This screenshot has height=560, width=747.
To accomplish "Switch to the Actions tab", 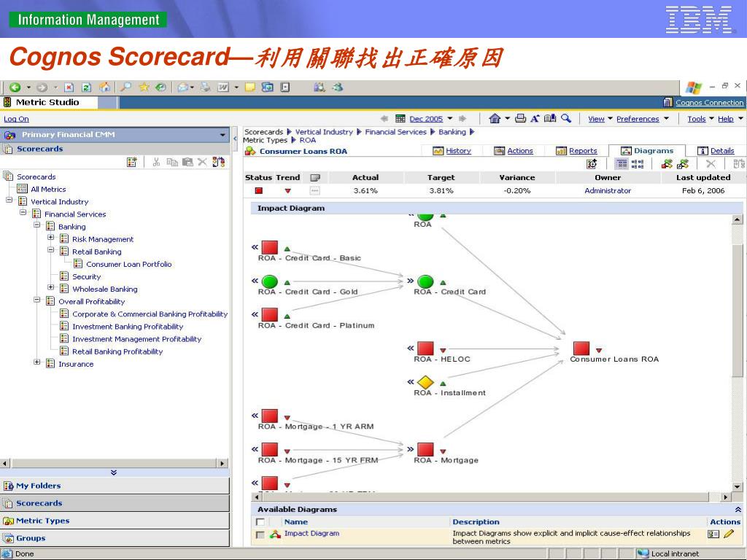I will tap(519, 151).
